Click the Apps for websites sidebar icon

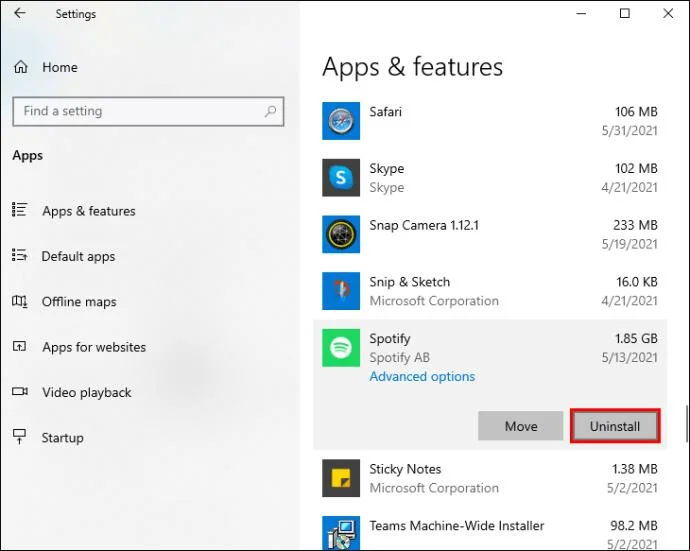pyautogui.click(x=19, y=346)
